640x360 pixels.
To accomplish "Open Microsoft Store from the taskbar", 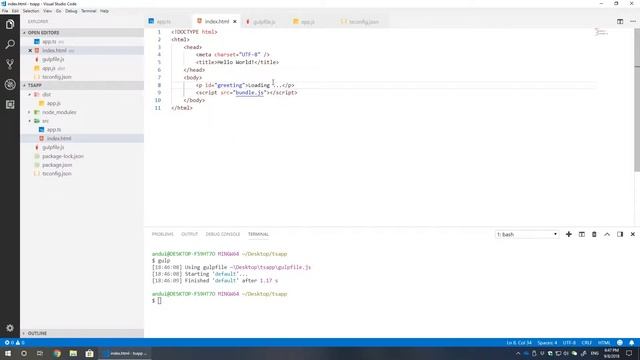I will [x=89, y=353].
